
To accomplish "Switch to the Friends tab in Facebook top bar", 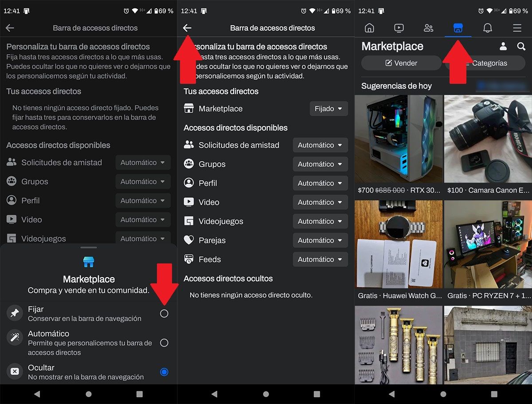I will (428, 28).
